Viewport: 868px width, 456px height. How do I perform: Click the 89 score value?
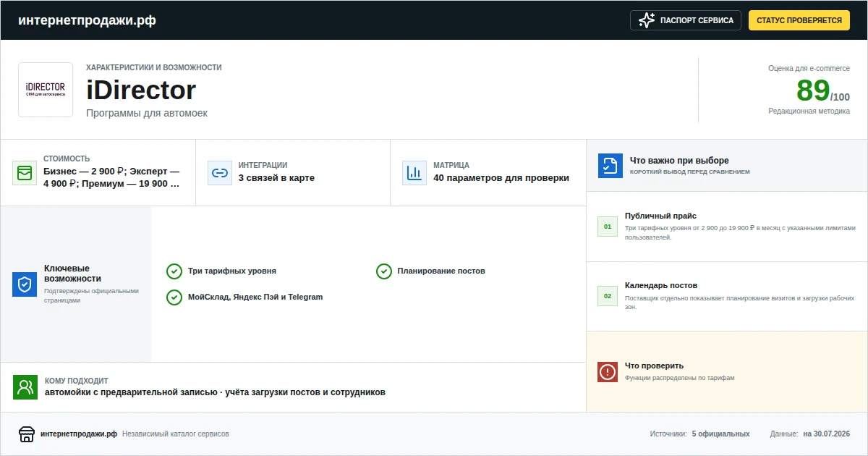(x=813, y=90)
